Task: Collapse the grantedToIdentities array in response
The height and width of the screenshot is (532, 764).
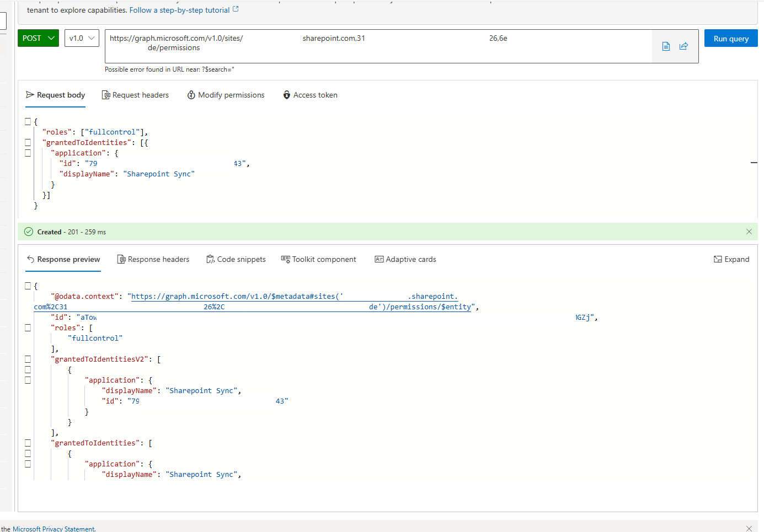Action: (28, 443)
